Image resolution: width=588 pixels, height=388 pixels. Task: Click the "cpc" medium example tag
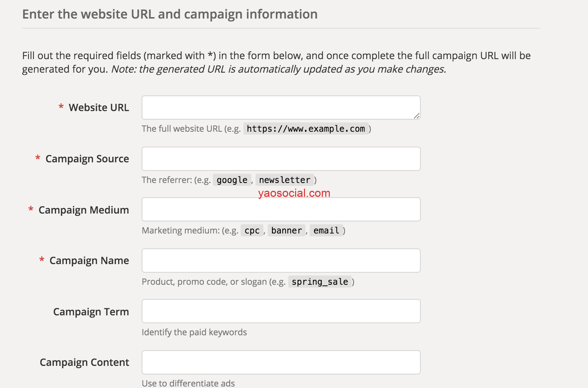(252, 231)
